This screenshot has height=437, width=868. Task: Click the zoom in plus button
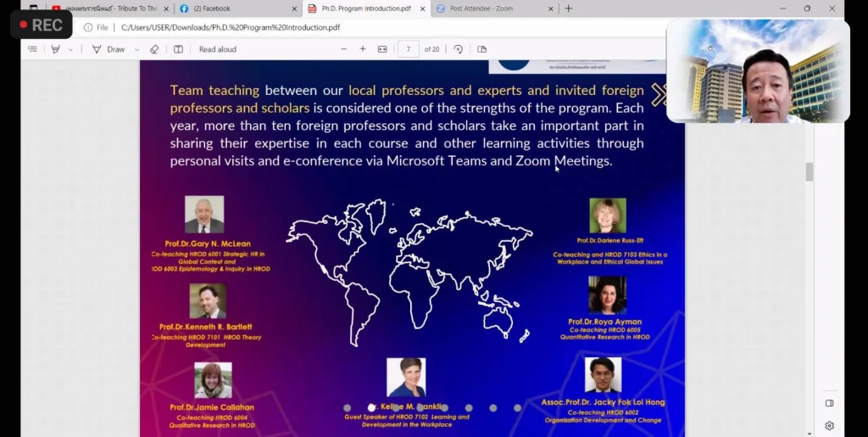[363, 49]
